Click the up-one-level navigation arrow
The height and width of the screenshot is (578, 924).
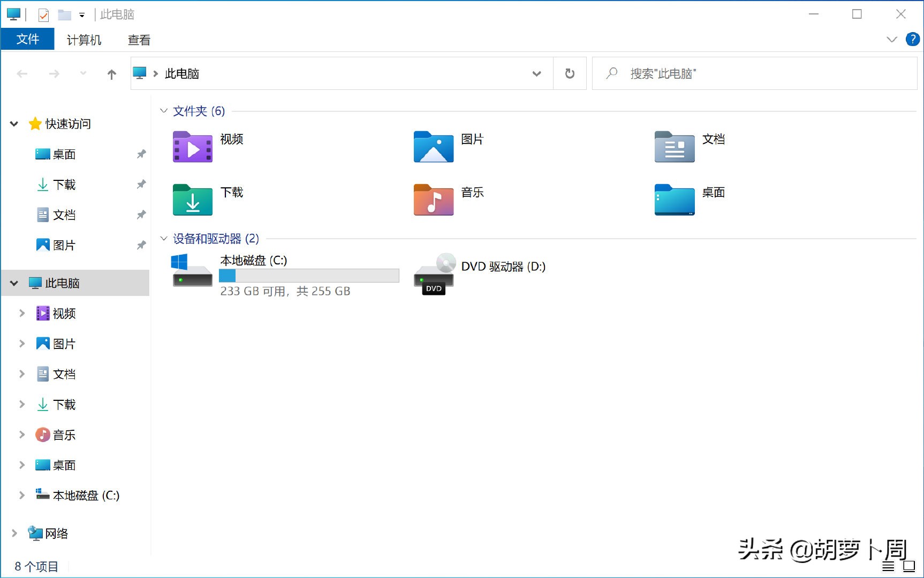[111, 73]
